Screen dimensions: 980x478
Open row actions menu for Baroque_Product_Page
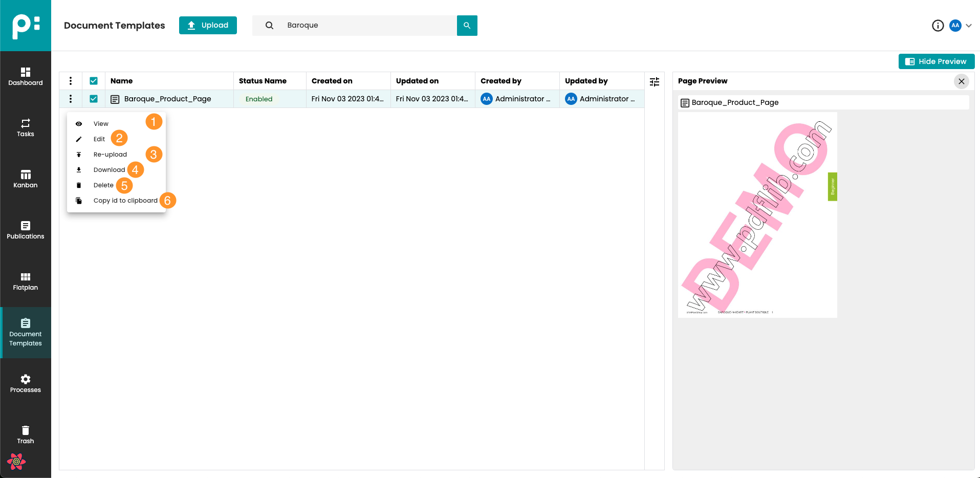pos(71,99)
